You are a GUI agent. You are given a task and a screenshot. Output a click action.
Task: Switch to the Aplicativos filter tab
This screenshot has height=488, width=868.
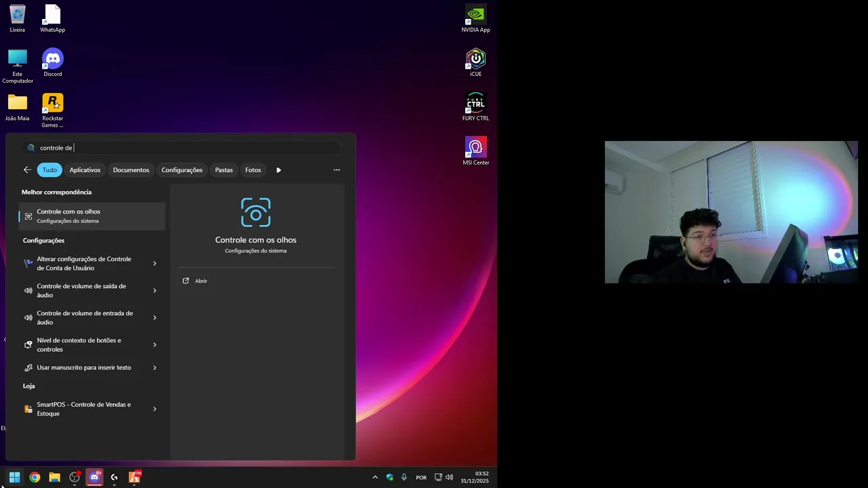click(x=85, y=170)
